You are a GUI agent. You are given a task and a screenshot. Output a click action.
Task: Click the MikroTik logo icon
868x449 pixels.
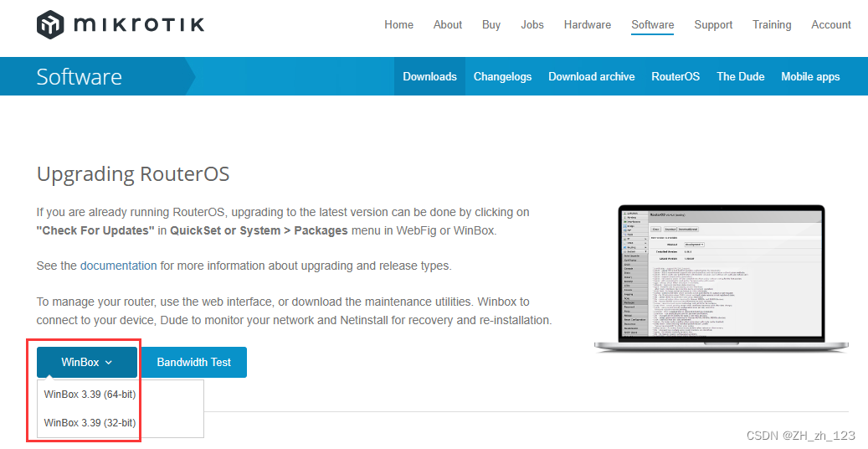tap(50, 24)
